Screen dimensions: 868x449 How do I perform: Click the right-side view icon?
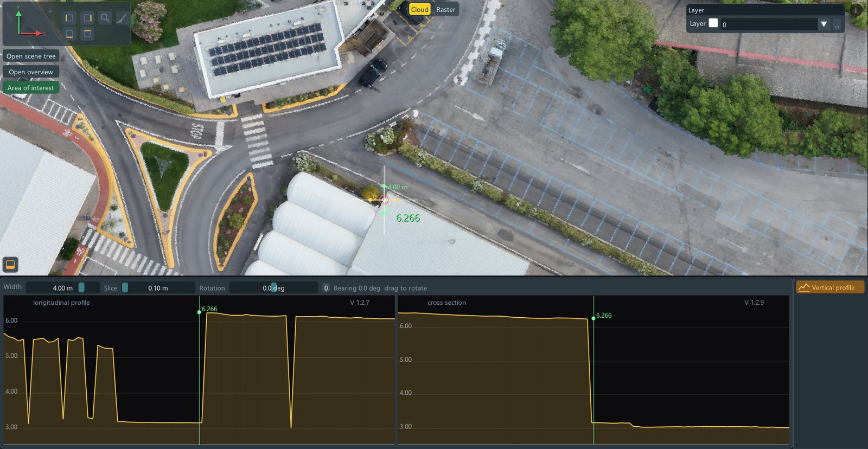pos(87,18)
